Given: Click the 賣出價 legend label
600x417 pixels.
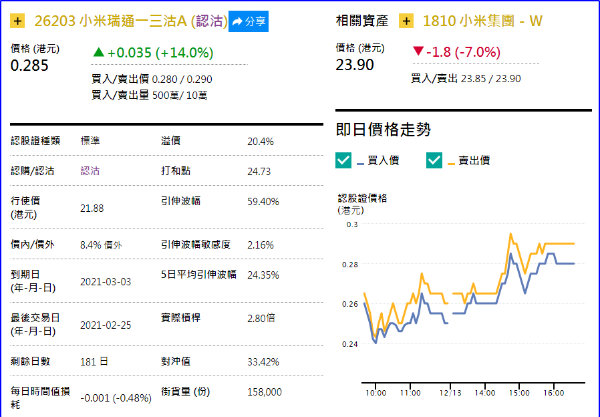Looking at the screenshot, I should pos(474,160).
